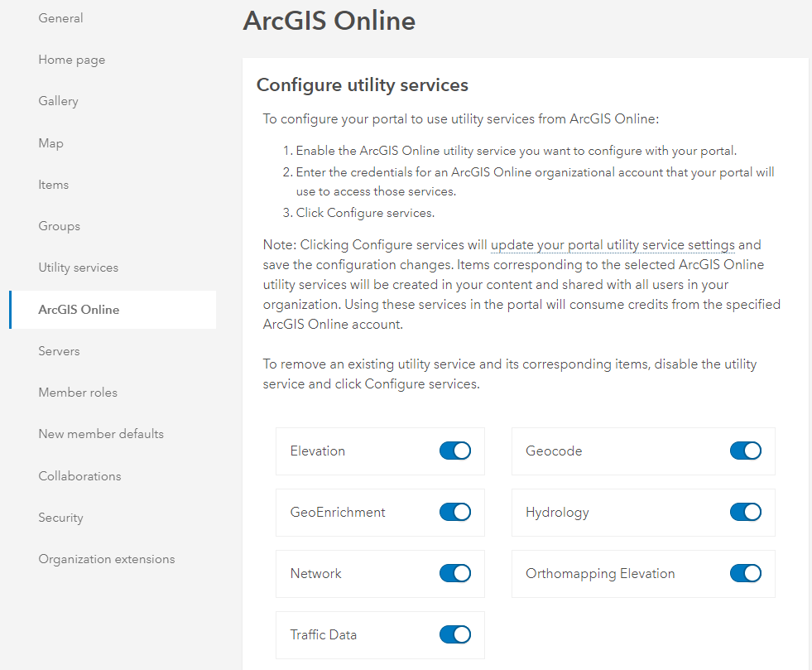Toggle the GeoEnrichment service switch
Screen dimensions: 812x670
coord(454,512)
